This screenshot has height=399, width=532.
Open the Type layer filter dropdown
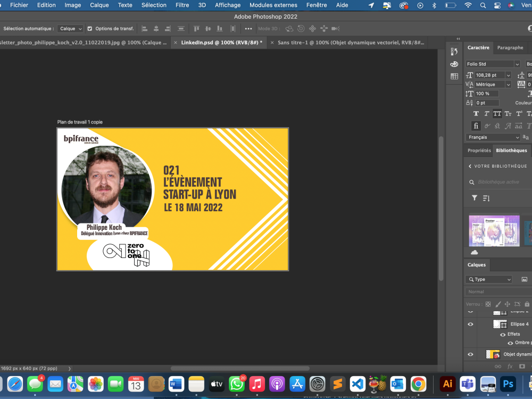(x=488, y=279)
